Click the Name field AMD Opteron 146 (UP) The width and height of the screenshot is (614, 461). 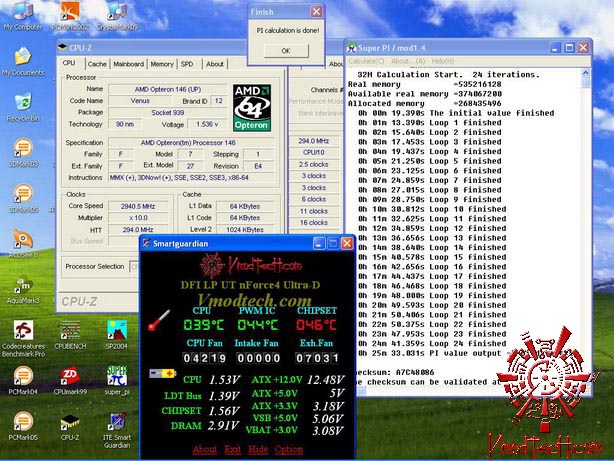[x=168, y=89]
